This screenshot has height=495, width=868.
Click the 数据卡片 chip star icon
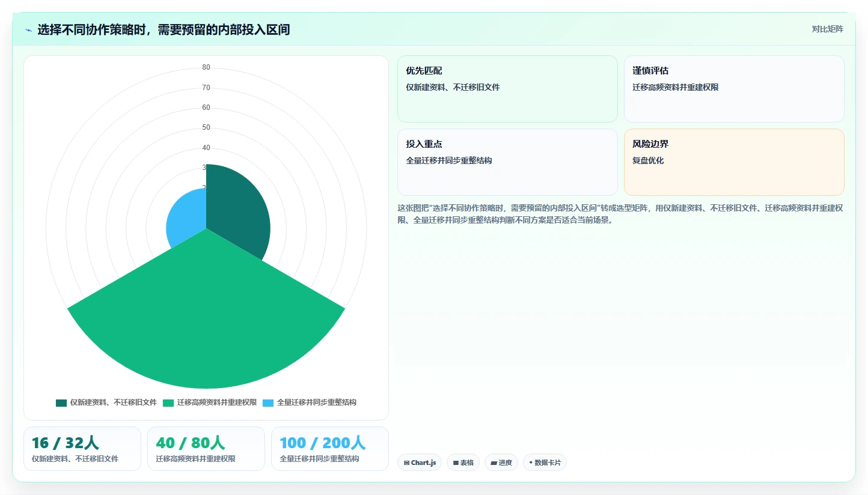[x=531, y=463]
